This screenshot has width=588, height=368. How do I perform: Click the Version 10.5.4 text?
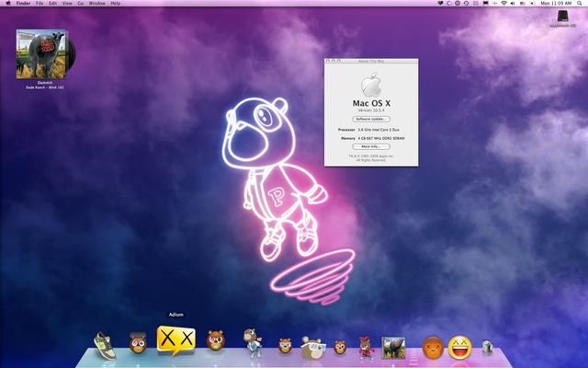371,110
